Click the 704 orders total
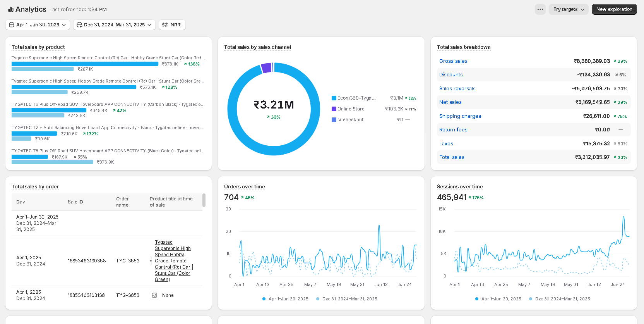This screenshot has width=644, height=324. (x=231, y=197)
